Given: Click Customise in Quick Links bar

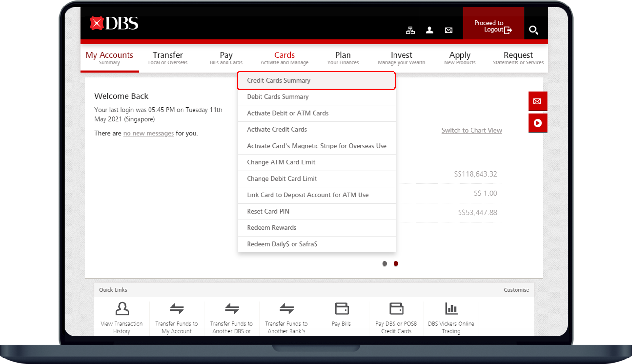Looking at the screenshot, I should tap(516, 290).
